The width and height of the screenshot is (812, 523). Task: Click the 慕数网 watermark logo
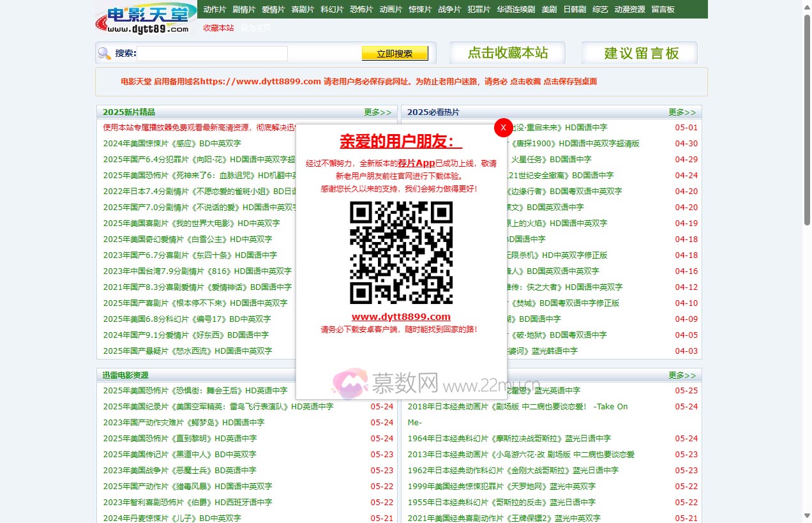350,383
